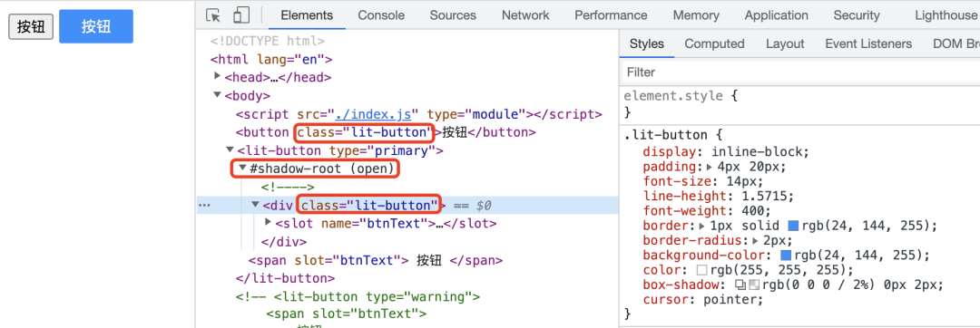Open the box-shadow editor icon
The height and width of the screenshot is (328, 980).
click(x=740, y=285)
